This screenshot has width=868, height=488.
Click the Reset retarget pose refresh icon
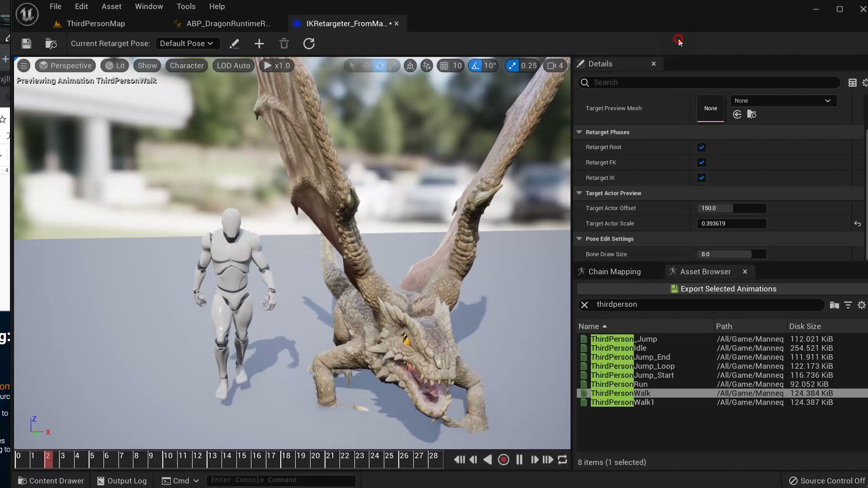[309, 43]
